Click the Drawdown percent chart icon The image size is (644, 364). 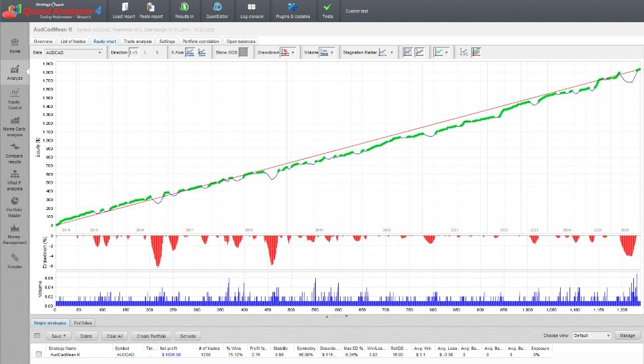pos(284,52)
